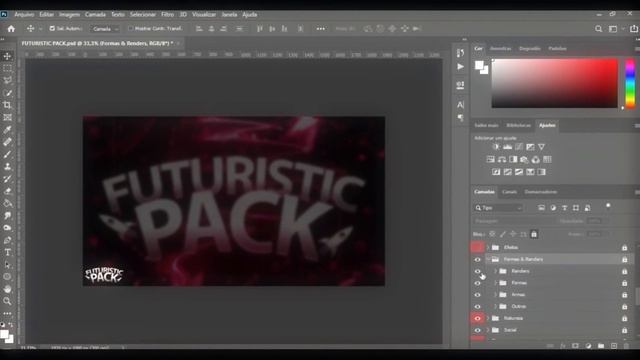This screenshot has height=360, width=640.
Task: Click the Home icon in the options bar
Action: point(11,29)
